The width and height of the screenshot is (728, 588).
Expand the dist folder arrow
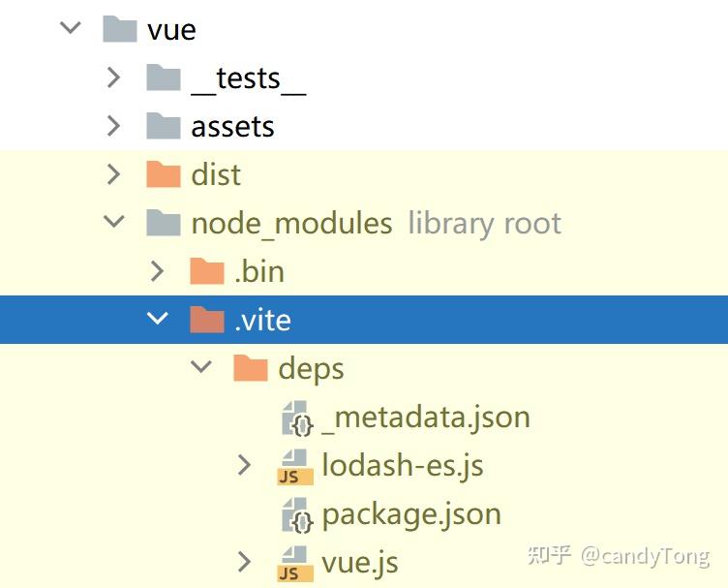coord(114,174)
